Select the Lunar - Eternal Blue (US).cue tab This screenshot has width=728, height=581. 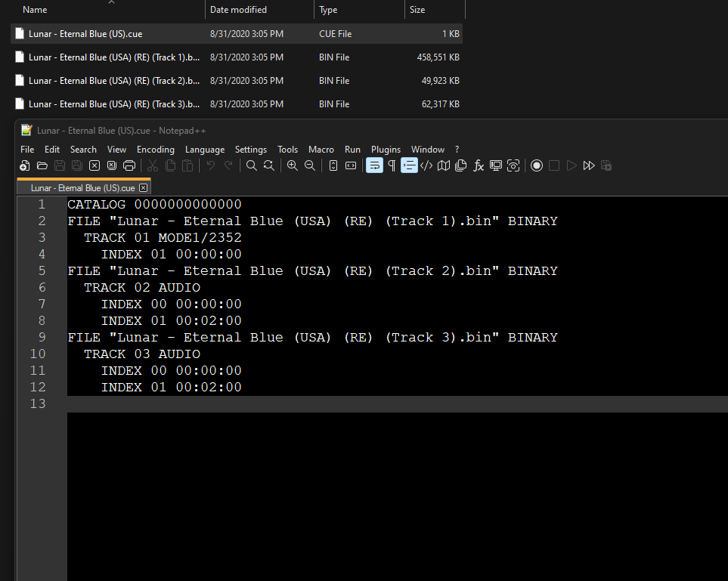[x=82, y=188]
